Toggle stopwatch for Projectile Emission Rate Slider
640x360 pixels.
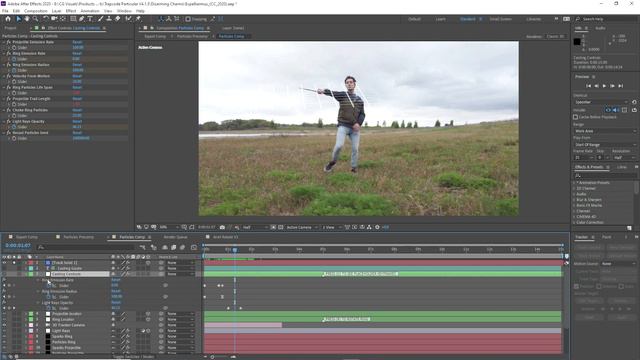point(14,48)
